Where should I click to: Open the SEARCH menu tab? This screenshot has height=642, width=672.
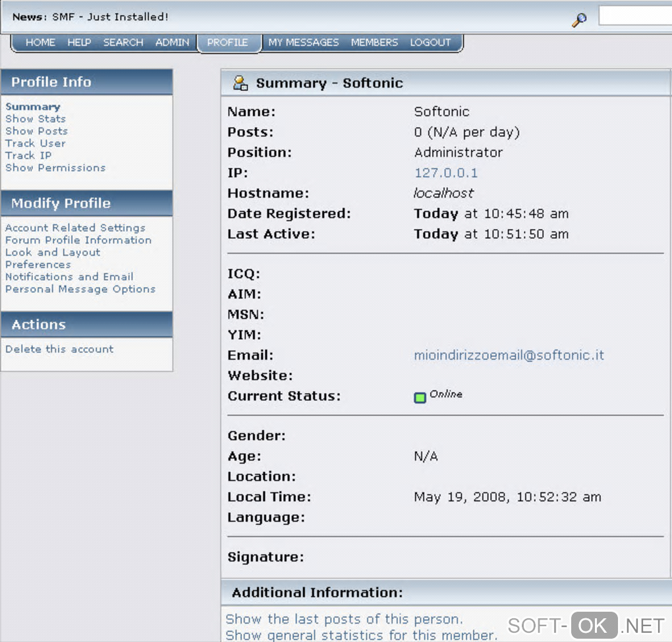click(x=123, y=42)
